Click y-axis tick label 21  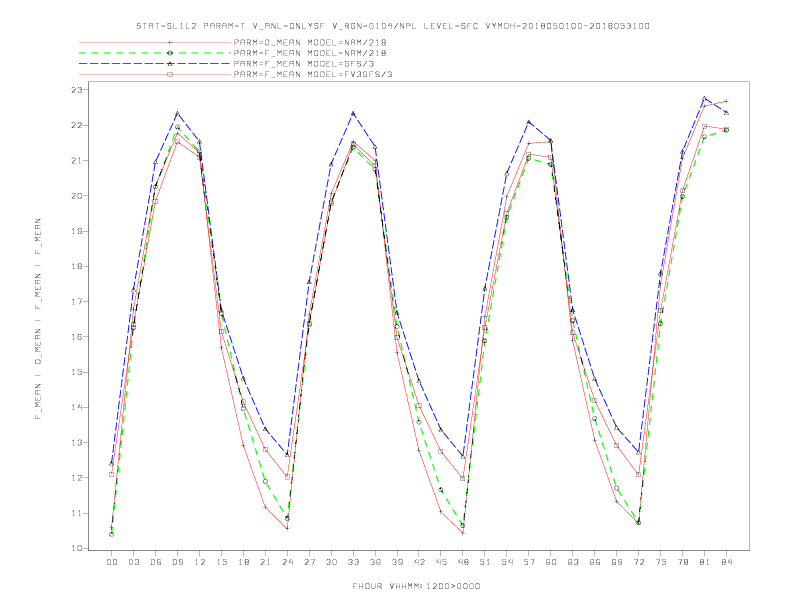[x=77, y=161]
